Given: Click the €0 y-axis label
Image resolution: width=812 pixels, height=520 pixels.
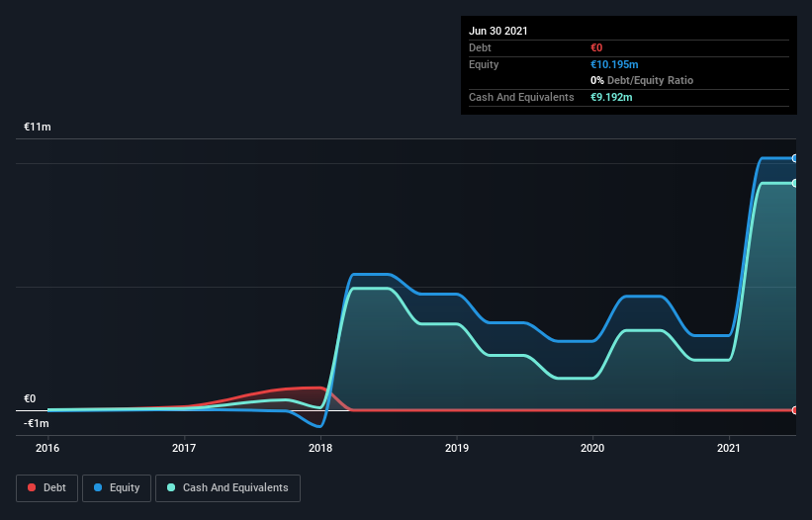Looking at the screenshot, I should point(30,398).
